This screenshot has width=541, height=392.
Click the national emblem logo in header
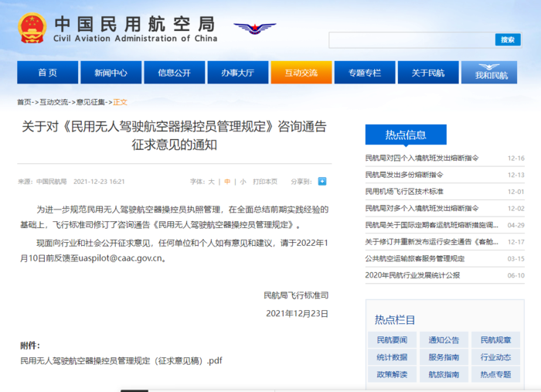pos(32,28)
